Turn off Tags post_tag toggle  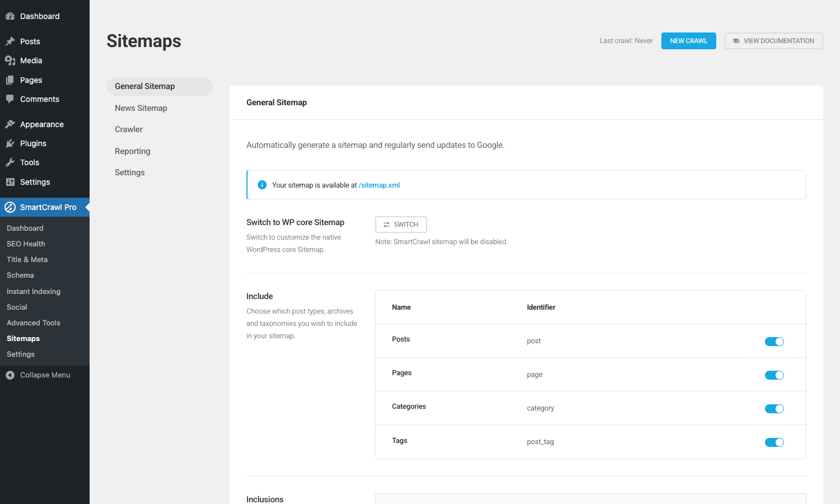click(774, 442)
